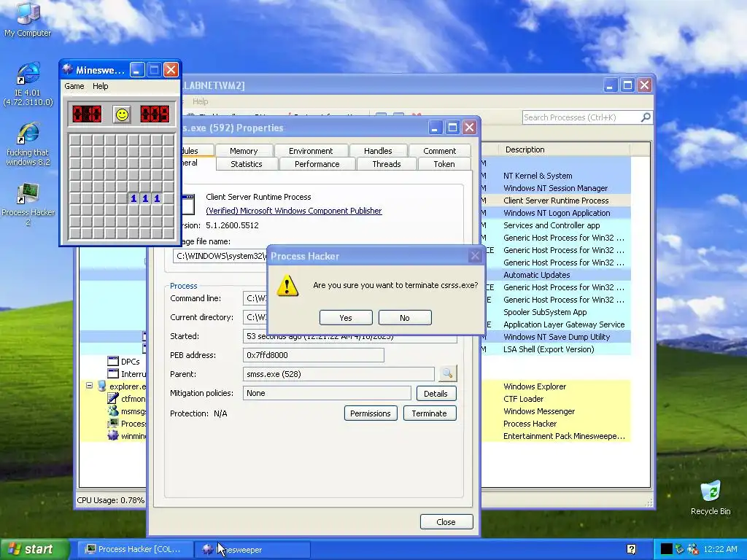Screen dimensions: 747x560
Task: Open the Verified Microsoft Windows Component Publisher link
Action: 293,211
